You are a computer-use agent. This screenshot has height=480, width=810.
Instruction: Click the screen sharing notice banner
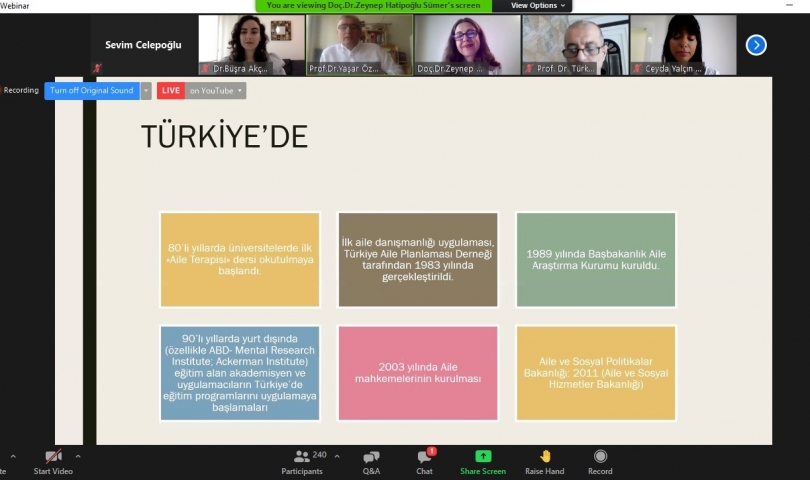pyautogui.click(x=373, y=6)
